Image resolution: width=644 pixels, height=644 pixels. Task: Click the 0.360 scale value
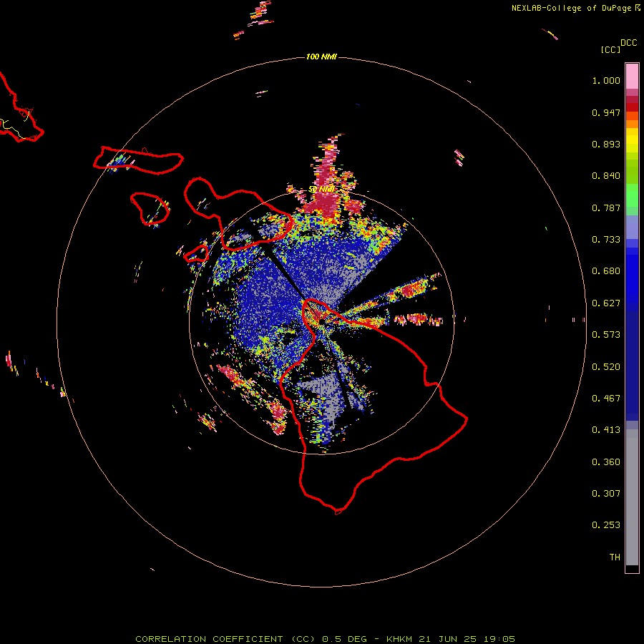pos(606,462)
